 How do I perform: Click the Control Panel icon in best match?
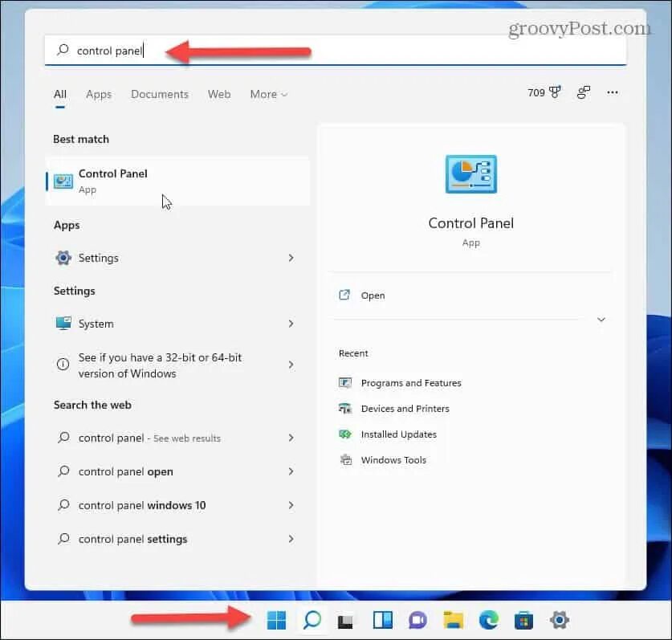pos(63,181)
